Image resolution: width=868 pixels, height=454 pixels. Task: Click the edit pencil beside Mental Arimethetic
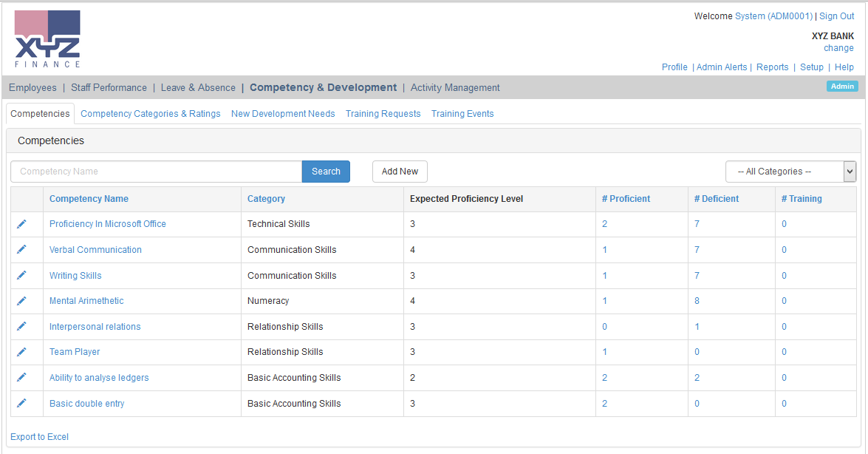tap(21, 301)
